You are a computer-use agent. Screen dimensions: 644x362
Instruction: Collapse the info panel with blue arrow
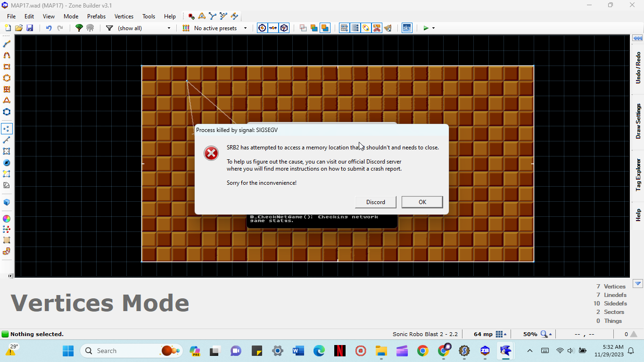point(638,284)
